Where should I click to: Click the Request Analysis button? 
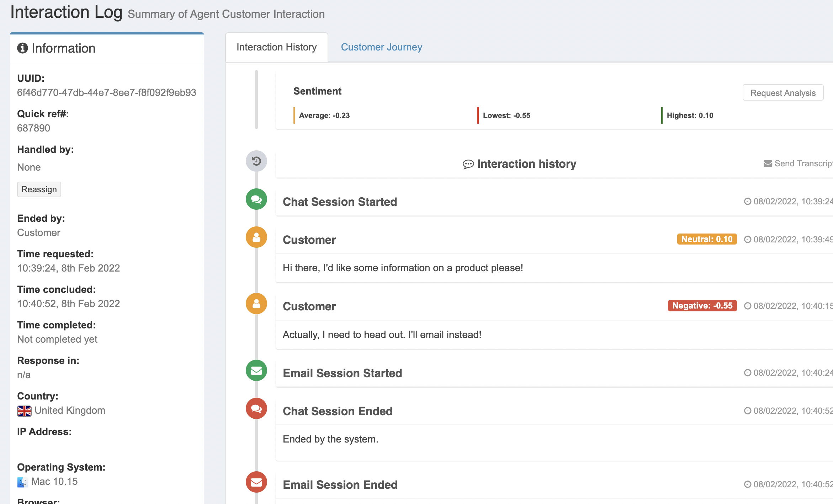point(783,93)
